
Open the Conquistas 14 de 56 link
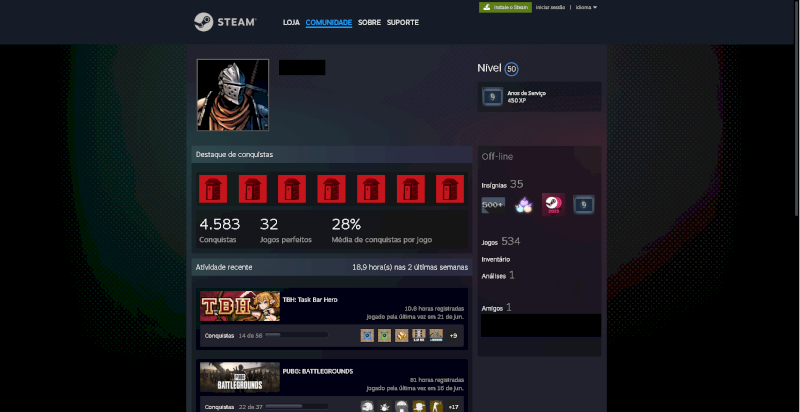point(233,336)
